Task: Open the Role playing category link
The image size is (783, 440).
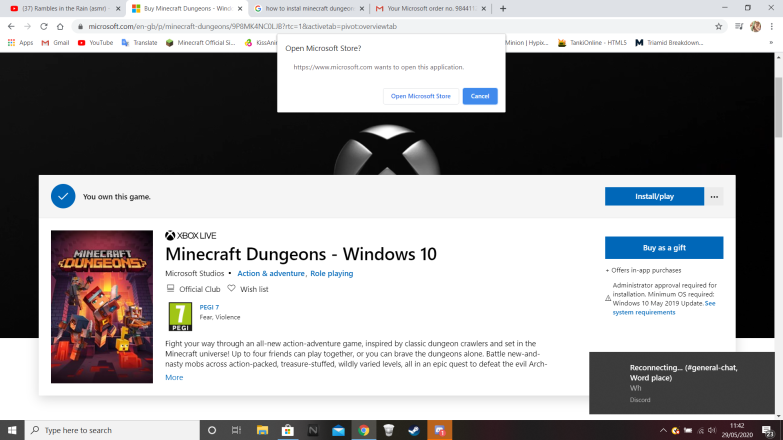Action: (332, 273)
